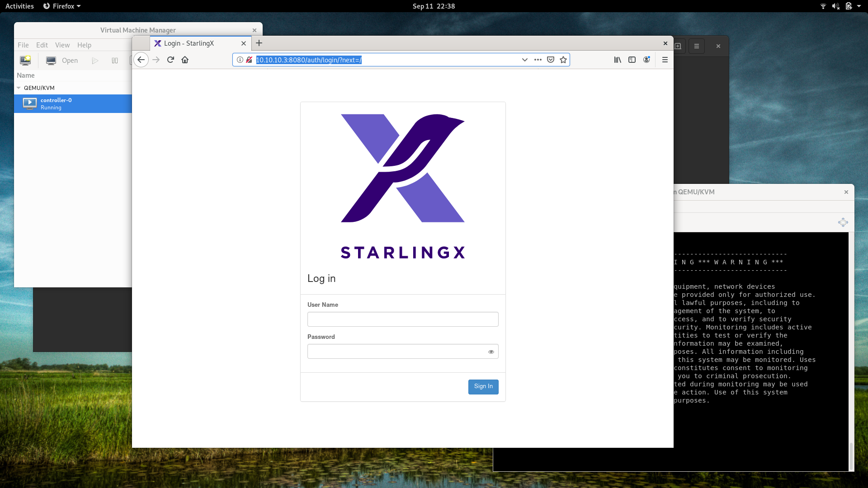Select controller-0 virtual machine row

(73, 103)
